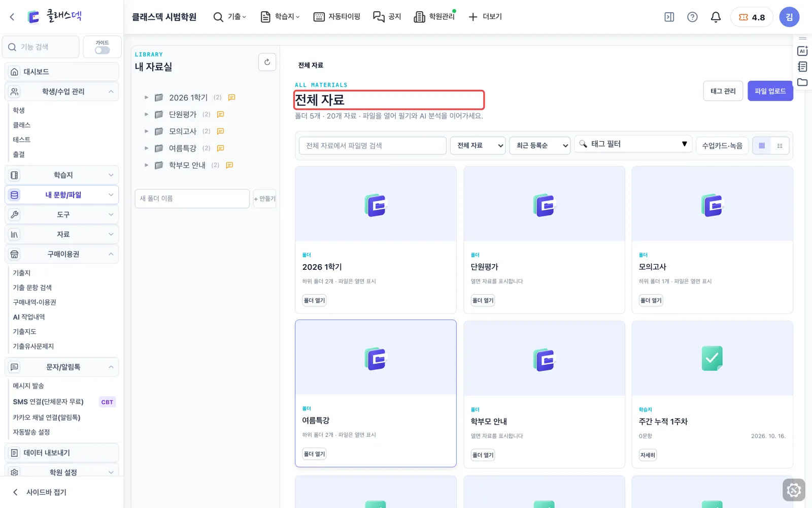Open the help question mark icon
Screen dimensions: 812x508
[x=692, y=17]
